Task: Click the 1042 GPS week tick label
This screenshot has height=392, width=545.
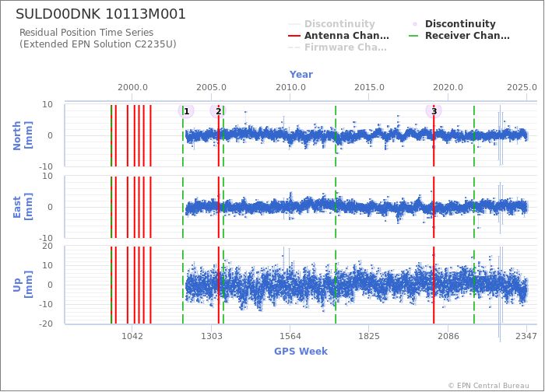Action: click(x=132, y=336)
